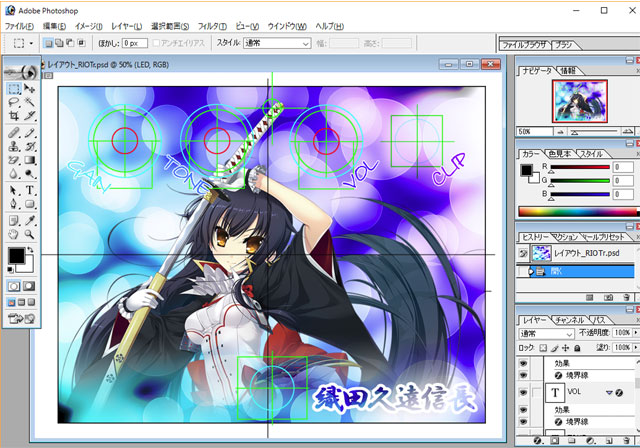Select the Lasso tool
The height and width of the screenshot is (448, 640).
[x=14, y=102]
